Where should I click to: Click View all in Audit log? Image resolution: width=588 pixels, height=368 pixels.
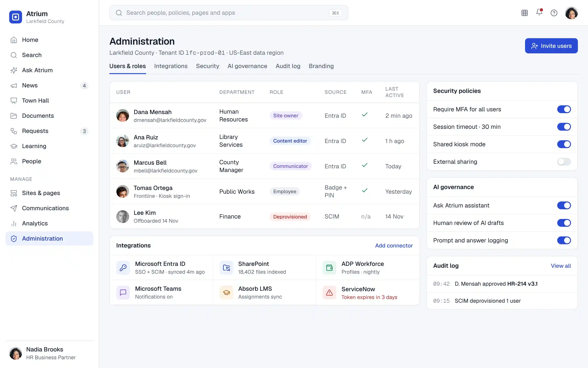coord(560,266)
